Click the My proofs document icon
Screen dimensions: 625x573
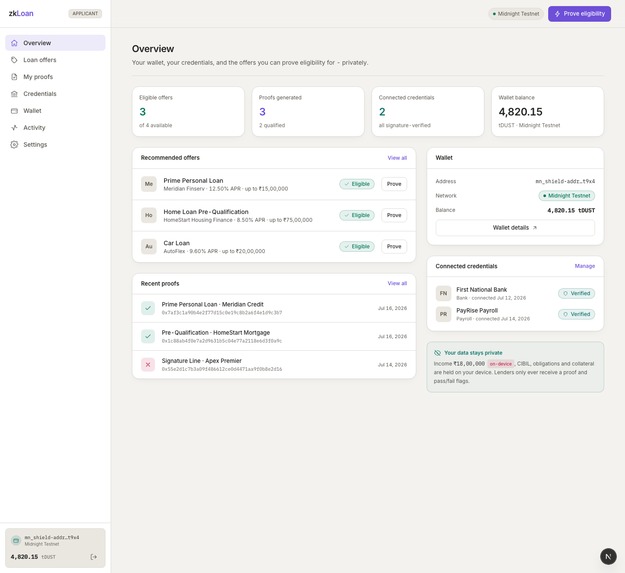tap(14, 77)
